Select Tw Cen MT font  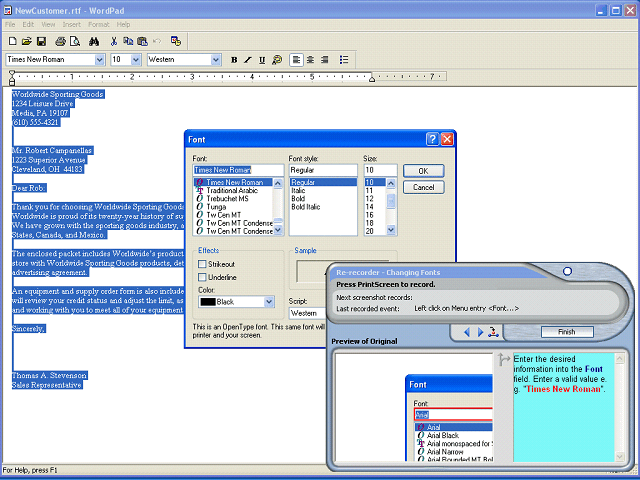(x=224, y=215)
